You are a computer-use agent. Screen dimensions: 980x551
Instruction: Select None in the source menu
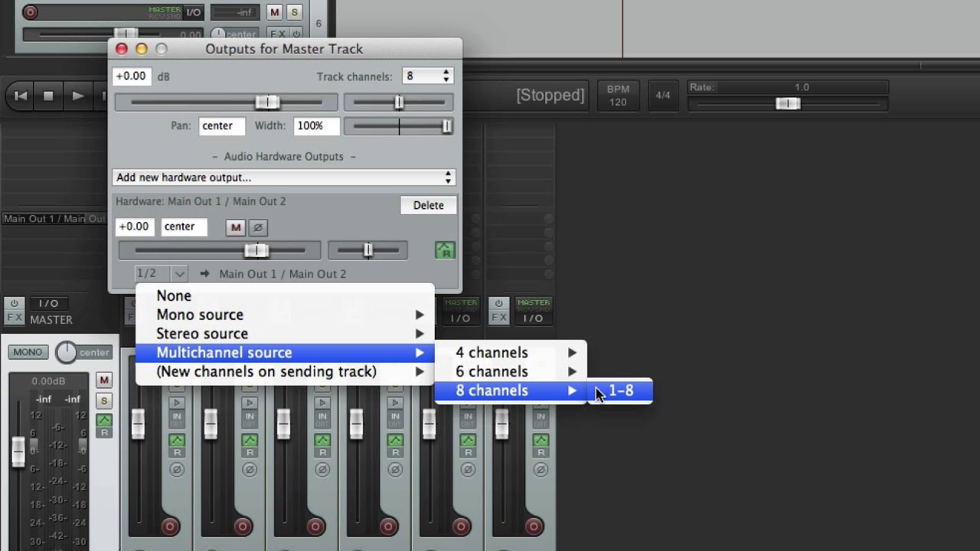point(284,295)
